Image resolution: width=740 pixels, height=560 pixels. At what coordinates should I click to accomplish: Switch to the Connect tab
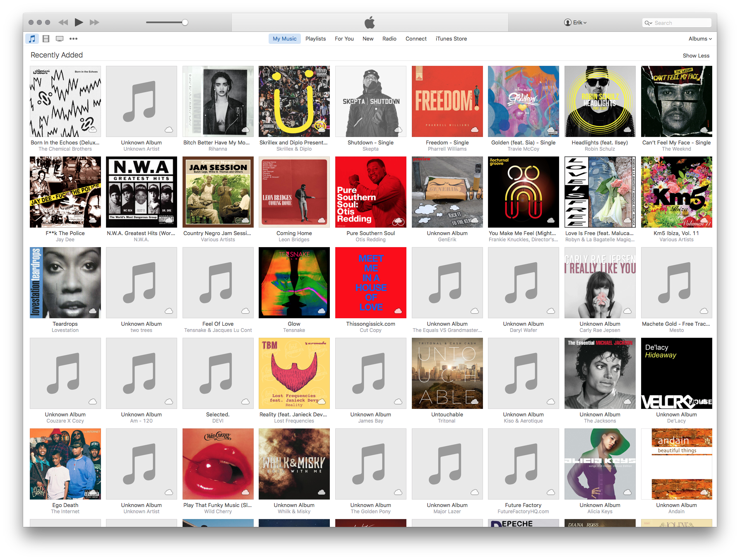pos(416,38)
